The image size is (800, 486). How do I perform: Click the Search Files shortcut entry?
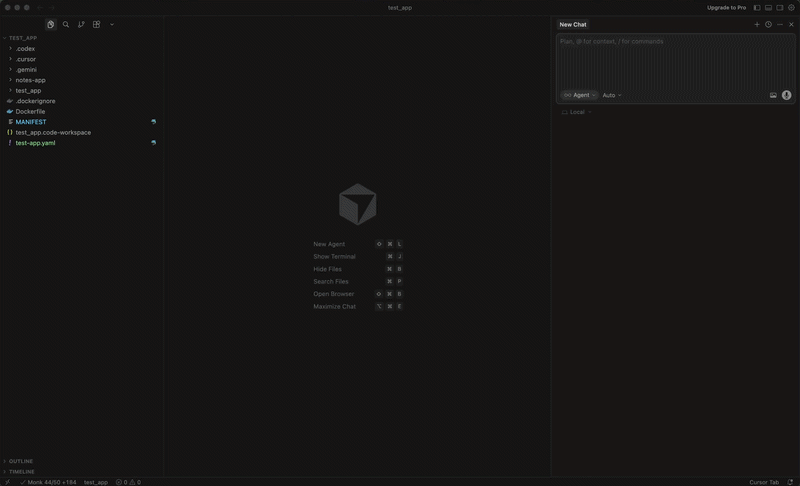point(358,282)
